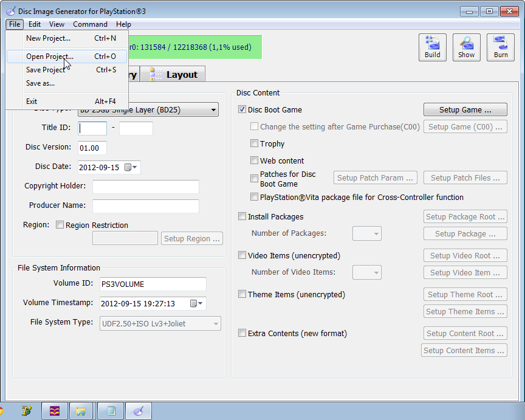Open the notepad taskbar icon
Screen dimensions: 525x420
111,411
